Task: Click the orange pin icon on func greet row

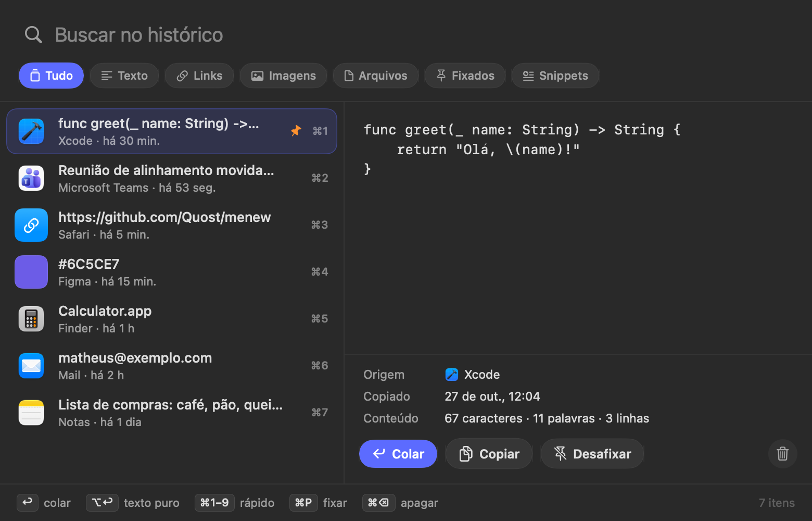Action: pyautogui.click(x=296, y=131)
